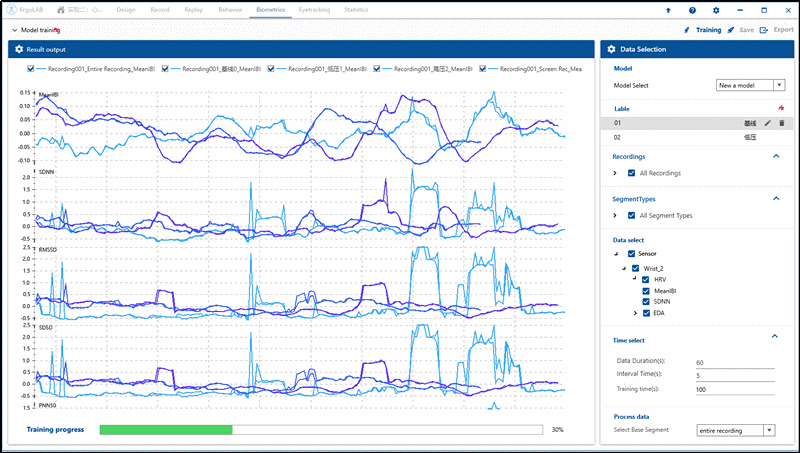Click the help question mark icon
The width and height of the screenshot is (800, 453).
tap(692, 9)
